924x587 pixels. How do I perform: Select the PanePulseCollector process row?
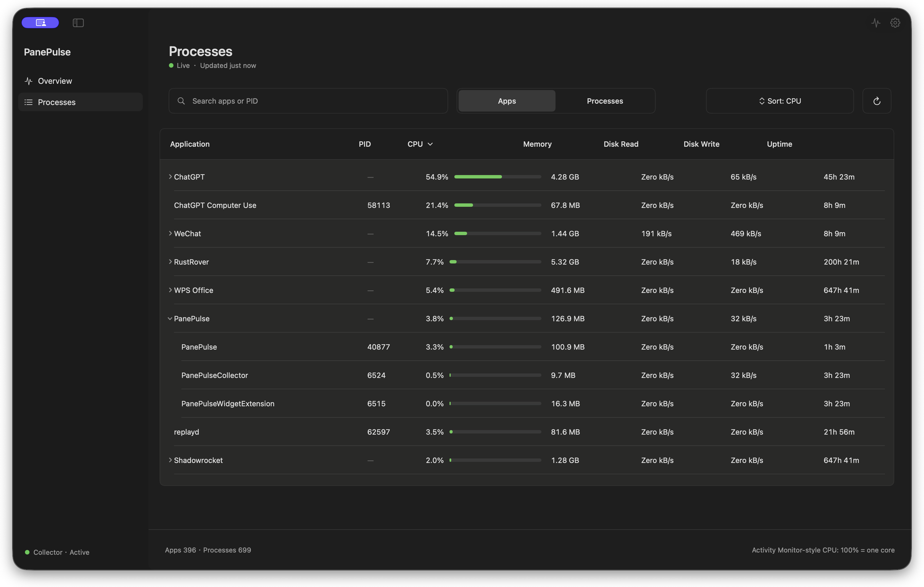tap(527, 375)
